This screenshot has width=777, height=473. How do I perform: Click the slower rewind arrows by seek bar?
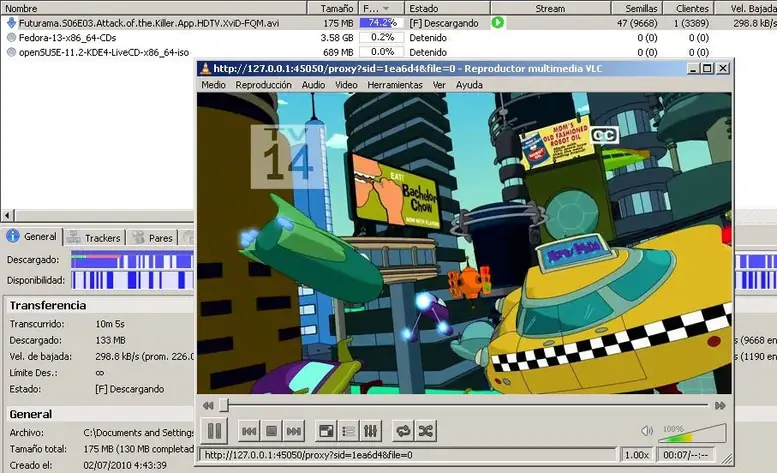click(208, 406)
